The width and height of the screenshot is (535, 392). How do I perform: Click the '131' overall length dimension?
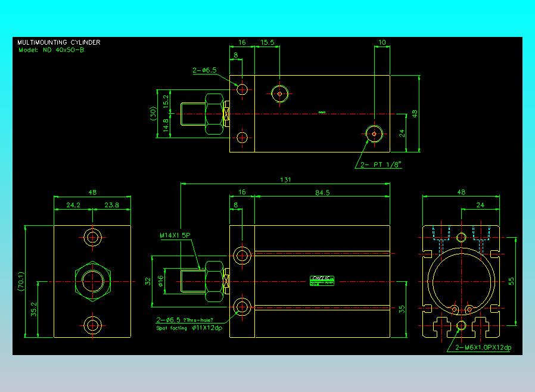[x=285, y=179]
